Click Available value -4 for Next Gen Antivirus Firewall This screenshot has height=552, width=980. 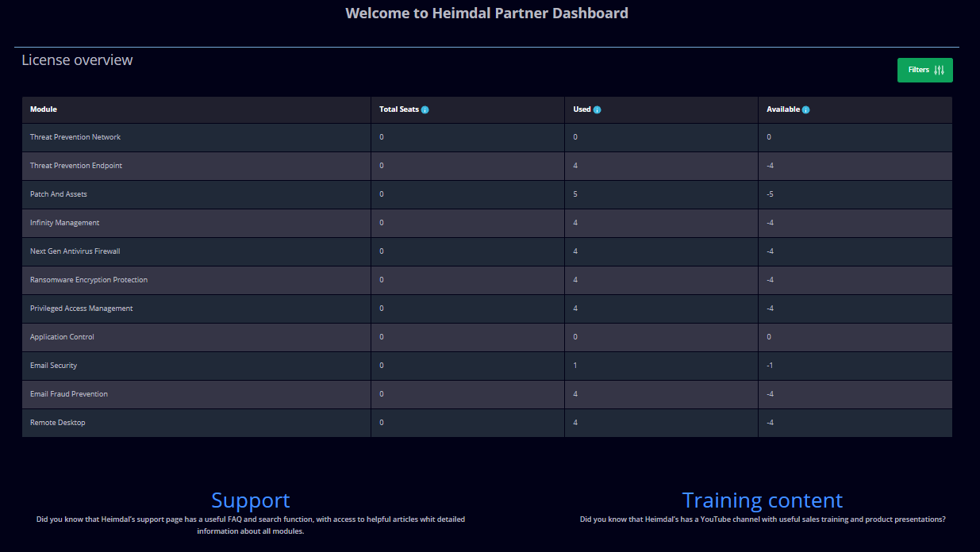click(x=770, y=251)
